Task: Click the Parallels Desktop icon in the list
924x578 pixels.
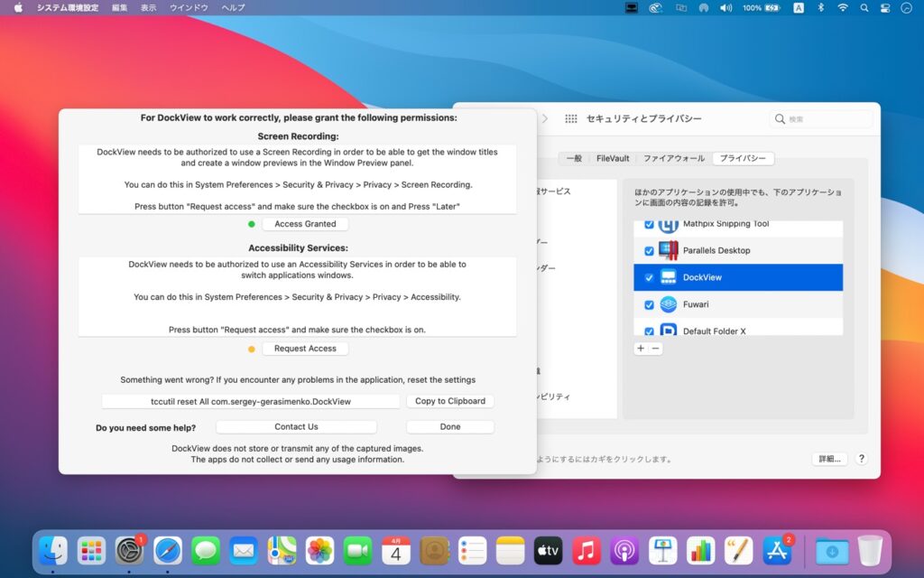Action: (x=667, y=250)
